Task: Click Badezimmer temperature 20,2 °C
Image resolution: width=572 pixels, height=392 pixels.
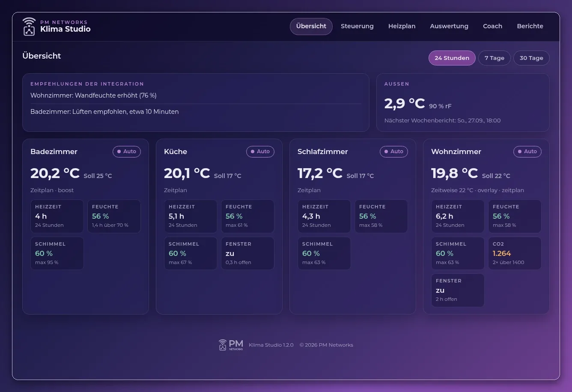Action: 55,173
